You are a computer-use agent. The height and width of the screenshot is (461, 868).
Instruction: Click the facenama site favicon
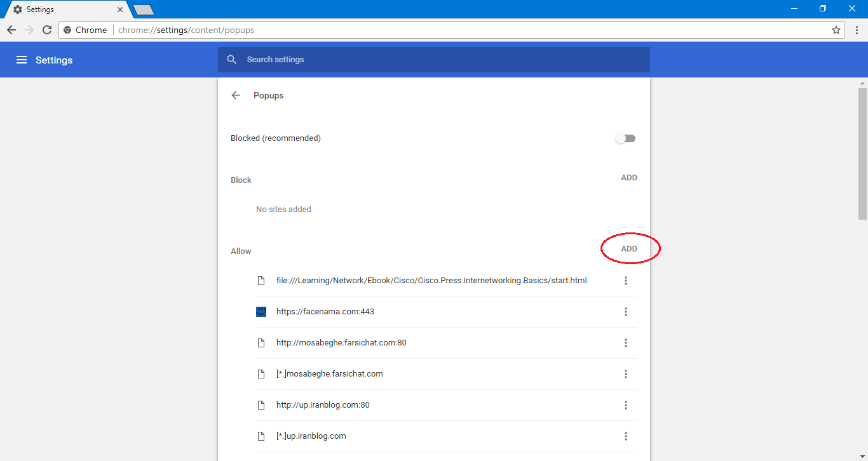point(261,312)
